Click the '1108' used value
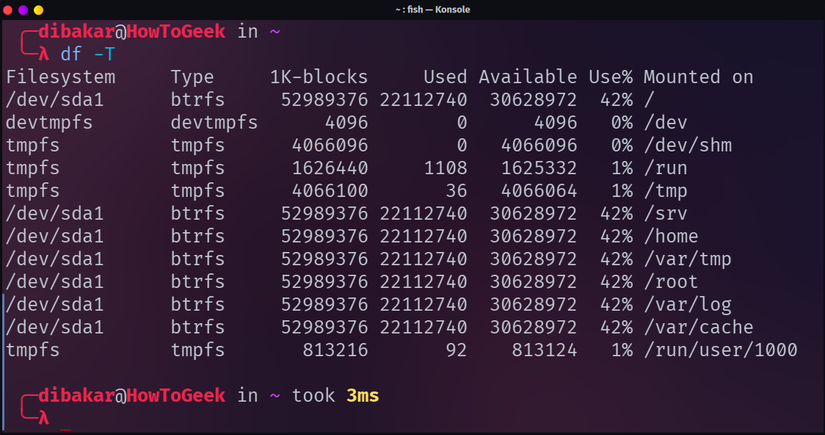The height and width of the screenshot is (435, 825). pos(445,168)
